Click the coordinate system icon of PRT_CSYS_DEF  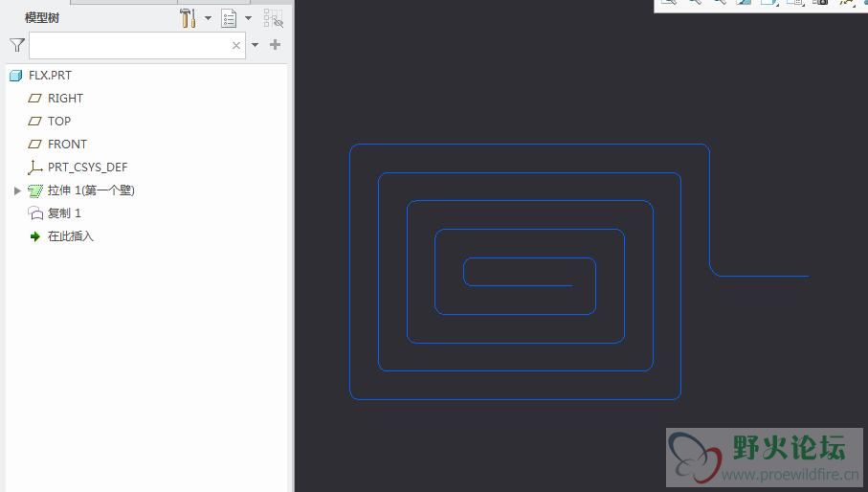pos(34,168)
